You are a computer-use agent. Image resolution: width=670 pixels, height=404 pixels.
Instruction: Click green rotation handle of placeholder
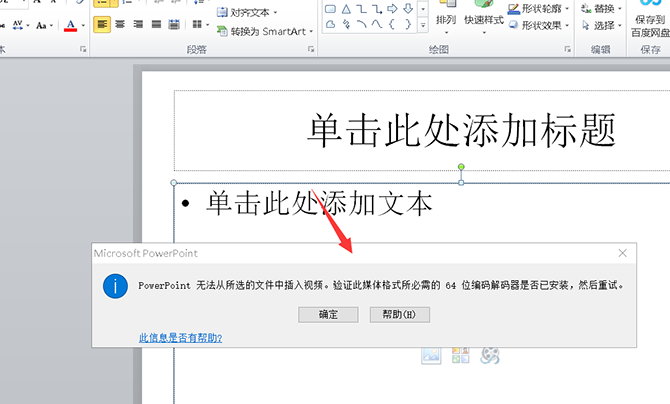tap(461, 167)
